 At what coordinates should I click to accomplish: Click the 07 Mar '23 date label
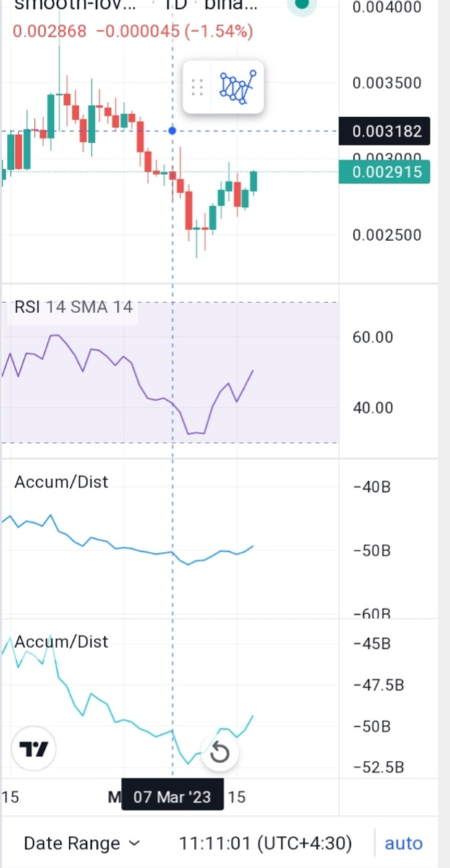(172, 797)
